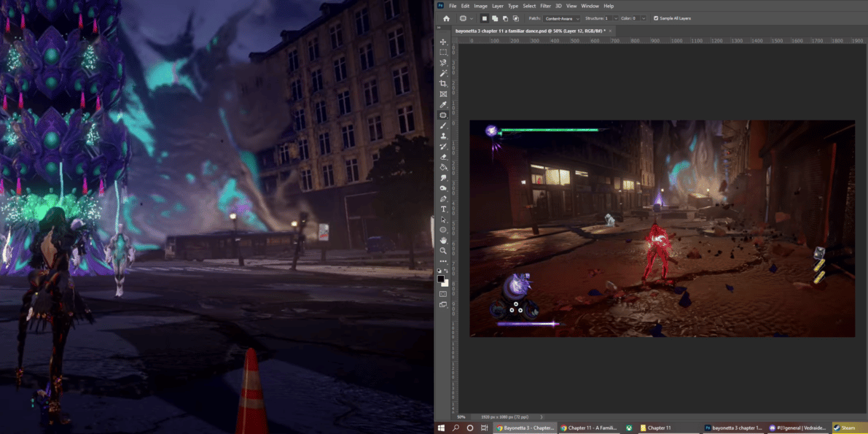The height and width of the screenshot is (434, 868).
Task: Select the Crop tool
Action: pos(443,84)
